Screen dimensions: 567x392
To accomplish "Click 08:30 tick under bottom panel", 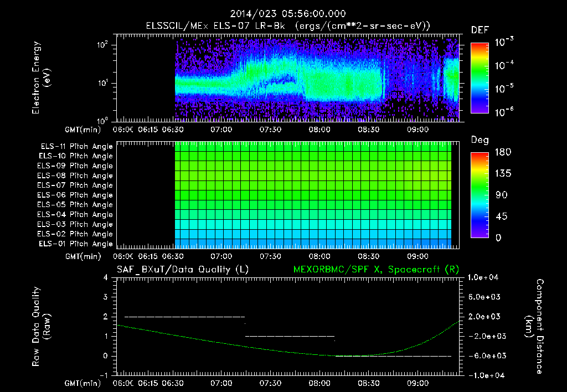I will coord(368,383).
